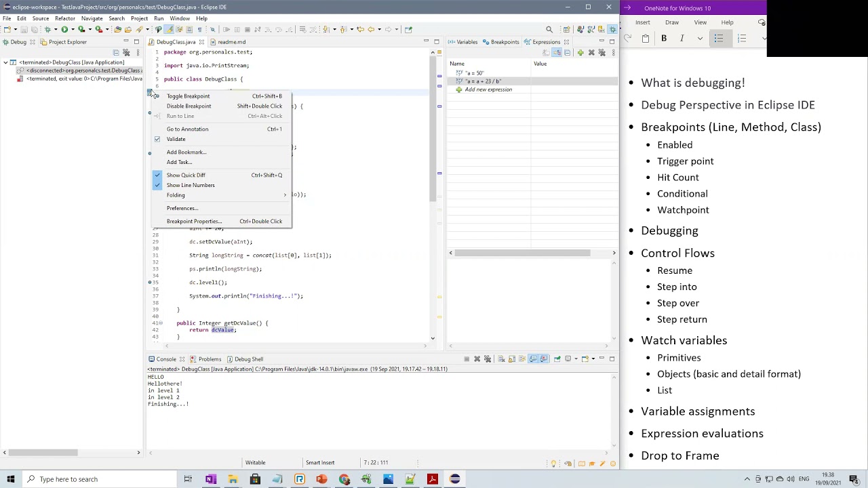
Task: Open the New file dropdown arrow in toolbar
Action: pos(16,29)
